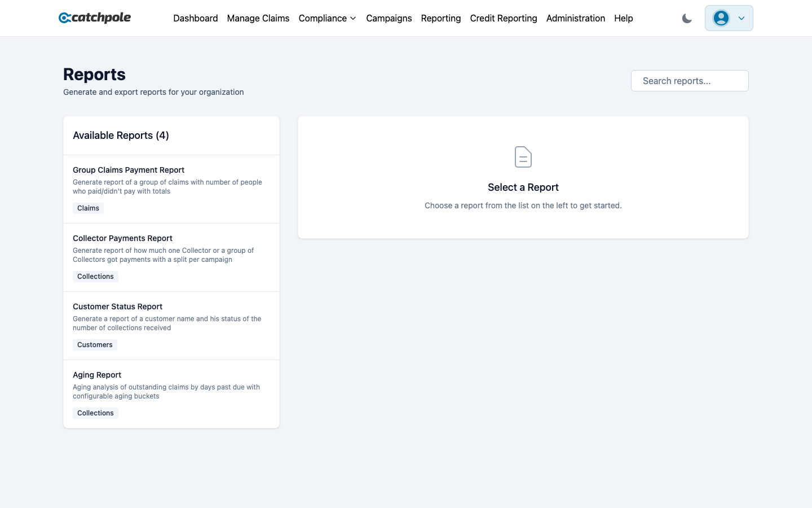The height and width of the screenshot is (508, 812).
Task: Expand the Compliance dropdown
Action: 327,18
